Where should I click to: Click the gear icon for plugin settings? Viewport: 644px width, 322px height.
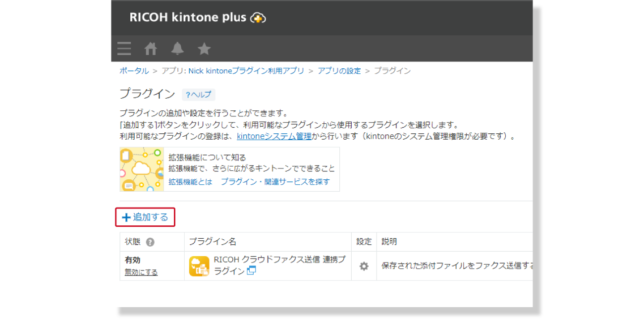(364, 266)
